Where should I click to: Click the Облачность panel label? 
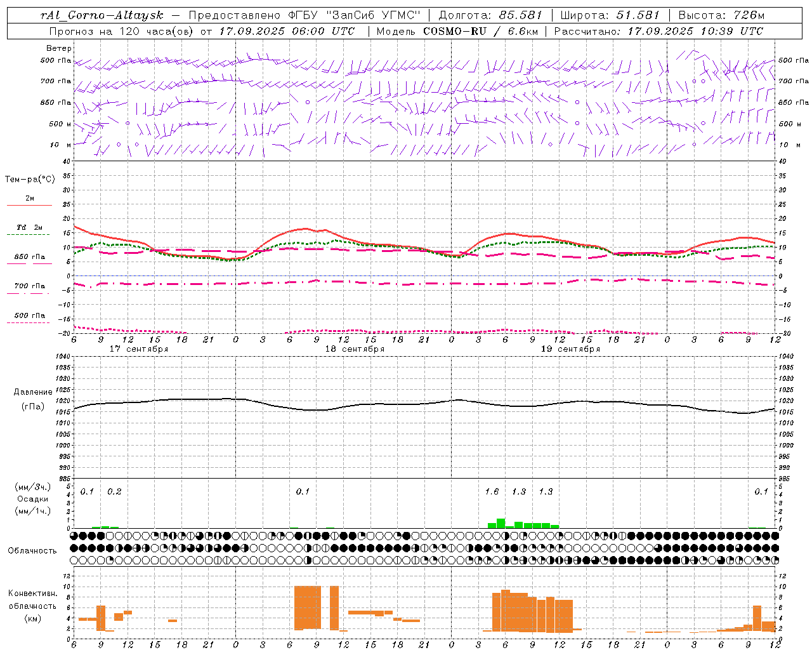coord(32,551)
